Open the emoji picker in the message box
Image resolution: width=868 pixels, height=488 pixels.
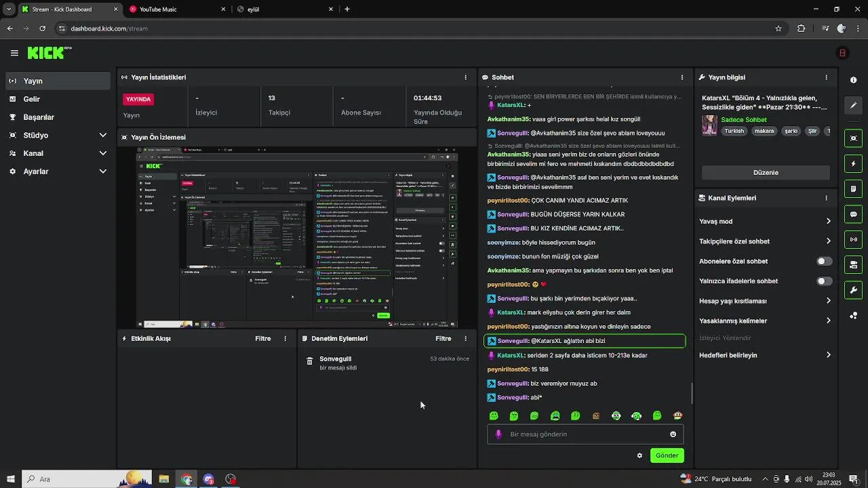(x=673, y=434)
